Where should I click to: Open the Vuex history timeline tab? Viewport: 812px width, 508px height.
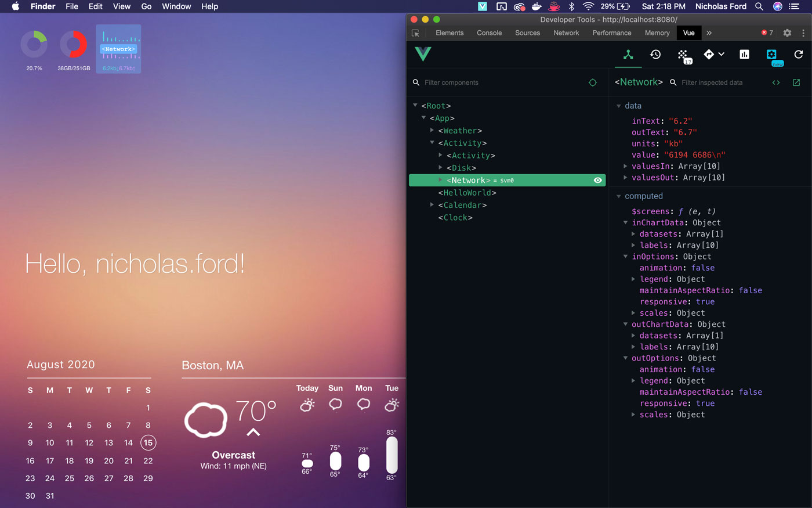tap(655, 54)
